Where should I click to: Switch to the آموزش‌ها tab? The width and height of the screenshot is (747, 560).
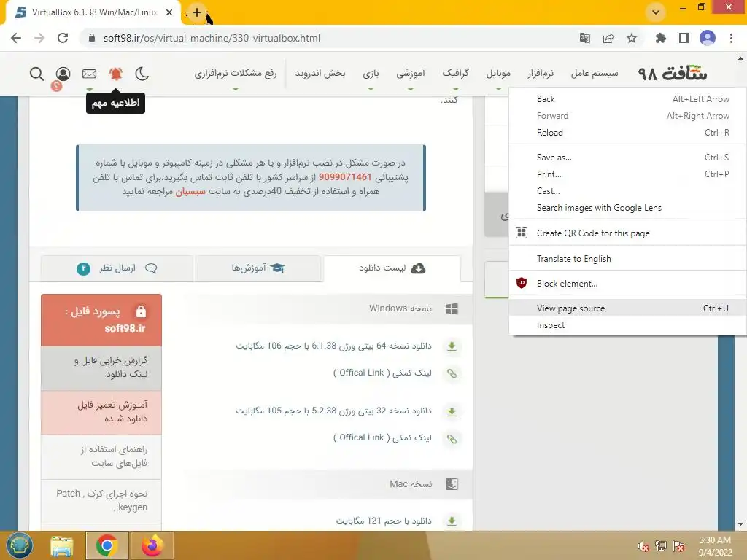click(258, 268)
